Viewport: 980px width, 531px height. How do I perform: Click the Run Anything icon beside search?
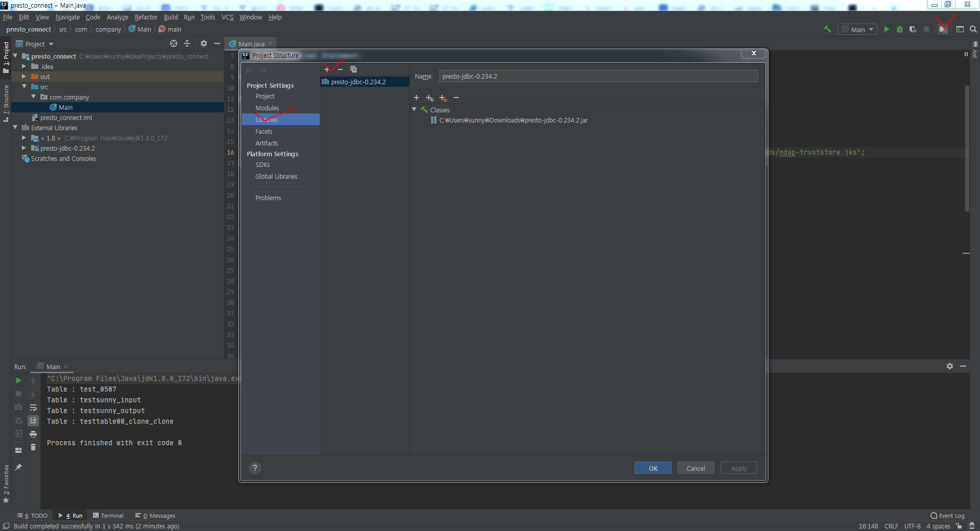(960, 29)
